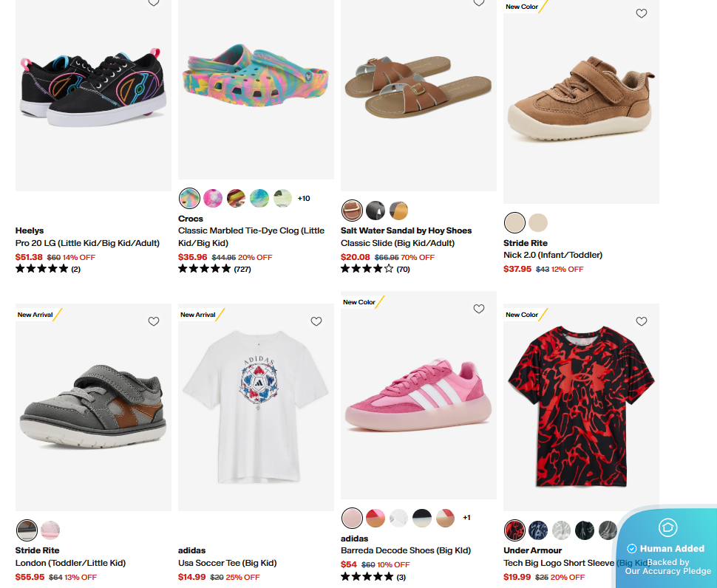Click the Human Added house icon badge
This screenshot has height=588, width=717.
pos(667,527)
